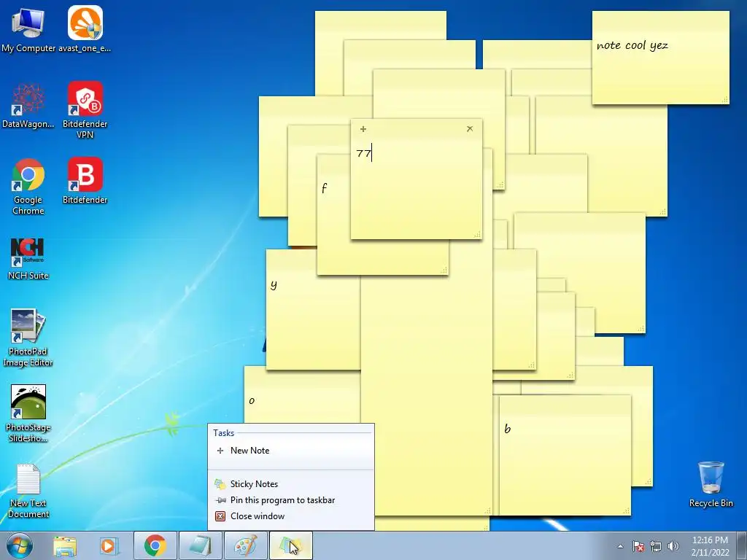Open the Windows Start menu

click(20, 546)
